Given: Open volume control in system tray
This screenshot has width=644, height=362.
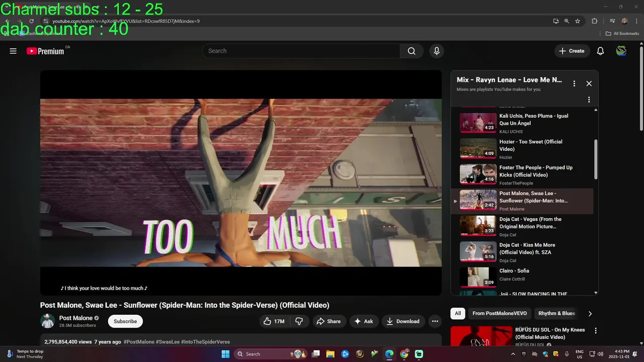Looking at the screenshot, I should (600, 354).
